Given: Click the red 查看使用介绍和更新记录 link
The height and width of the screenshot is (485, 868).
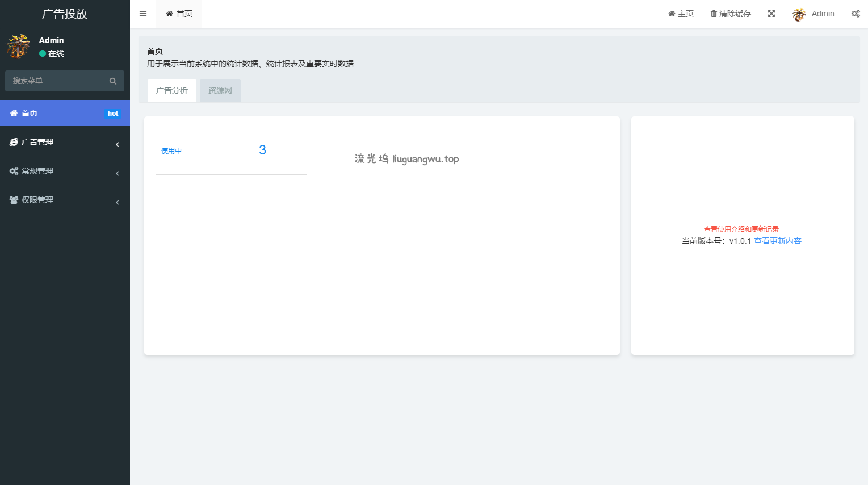Looking at the screenshot, I should (741, 229).
